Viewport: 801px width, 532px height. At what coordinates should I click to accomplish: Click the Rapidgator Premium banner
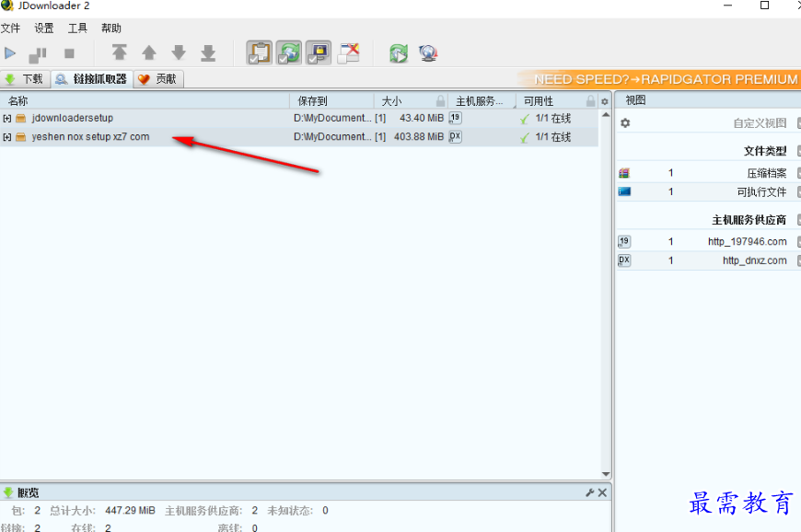pos(660,79)
